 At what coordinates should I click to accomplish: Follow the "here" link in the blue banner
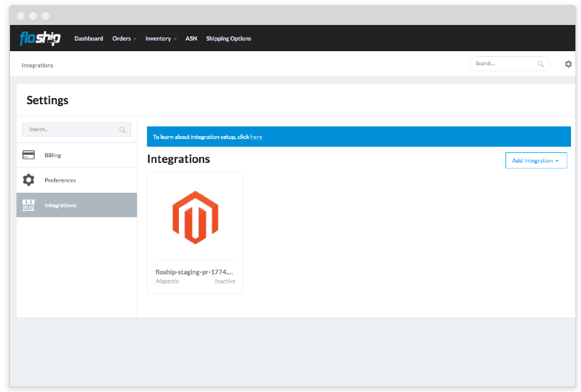pos(256,137)
